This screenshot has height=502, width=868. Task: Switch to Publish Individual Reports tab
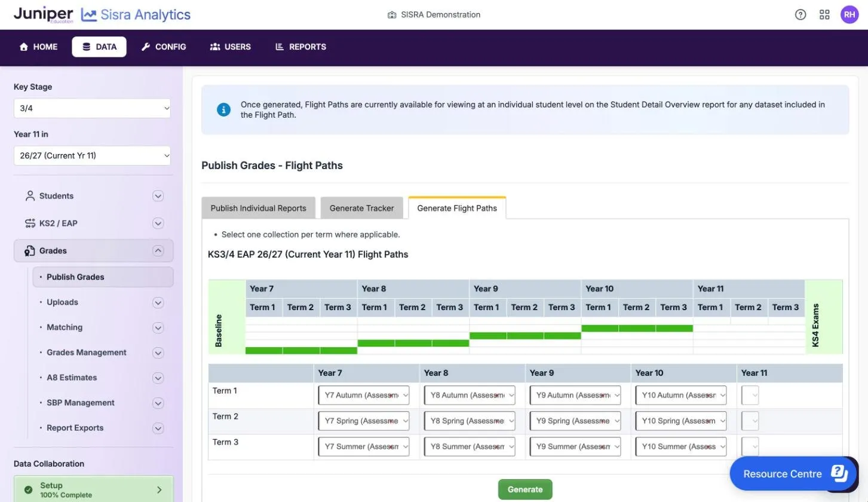258,208
